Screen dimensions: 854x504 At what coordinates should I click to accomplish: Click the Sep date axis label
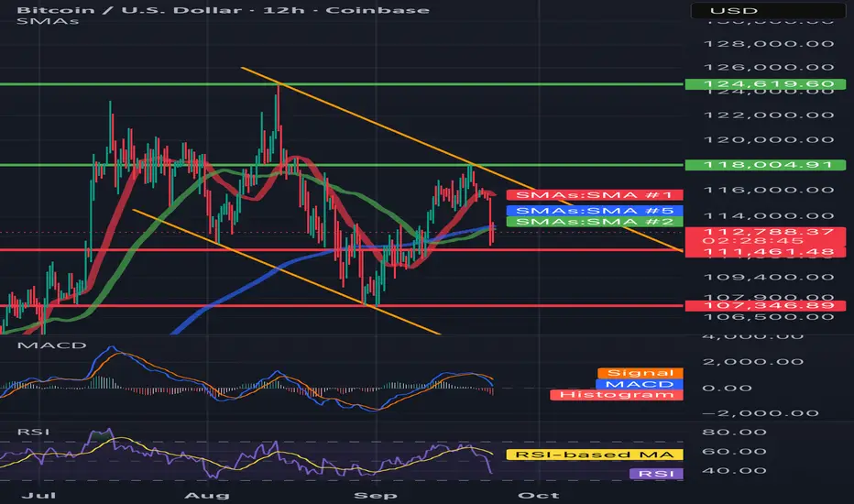(376, 495)
